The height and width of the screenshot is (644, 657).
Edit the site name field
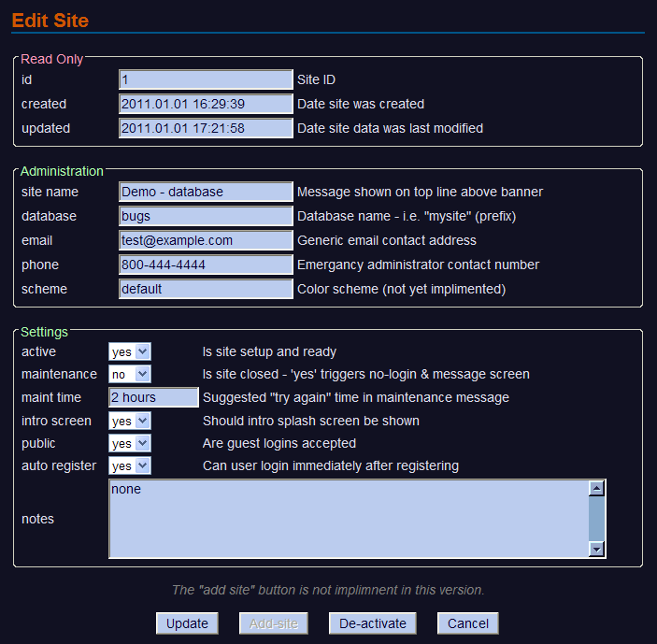point(206,192)
